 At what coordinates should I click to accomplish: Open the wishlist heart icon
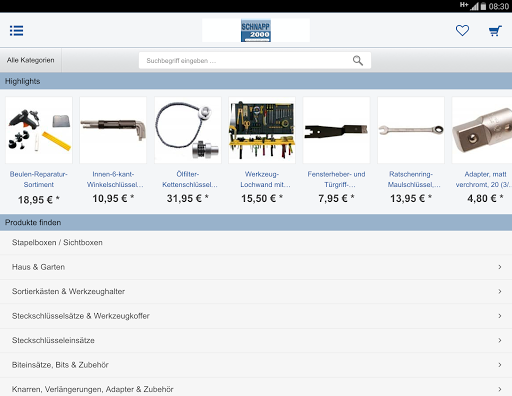(462, 31)
